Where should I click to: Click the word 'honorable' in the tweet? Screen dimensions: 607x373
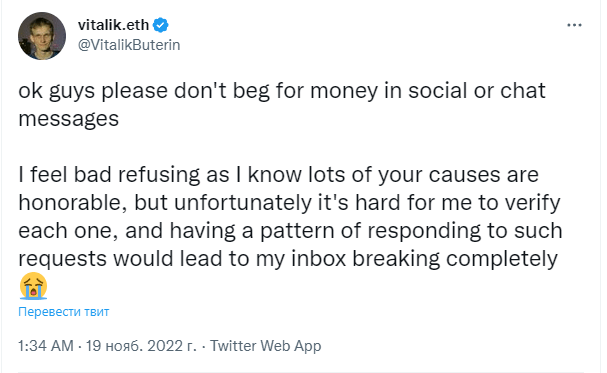[70, 202]
